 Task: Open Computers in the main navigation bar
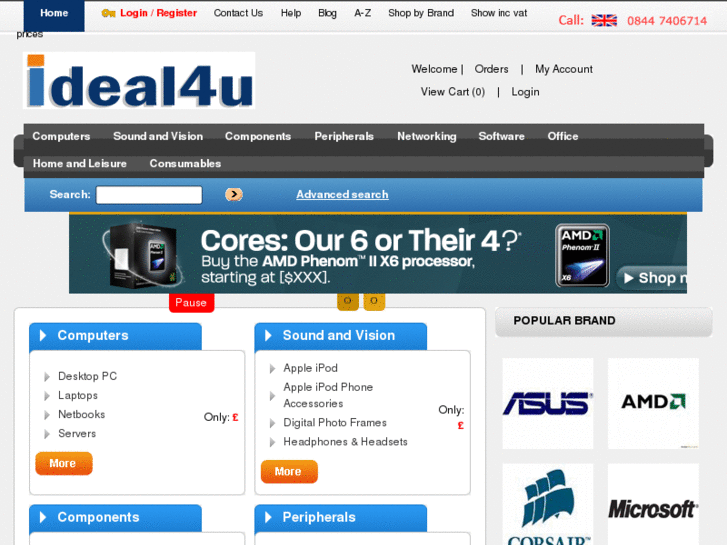[61, 136]
